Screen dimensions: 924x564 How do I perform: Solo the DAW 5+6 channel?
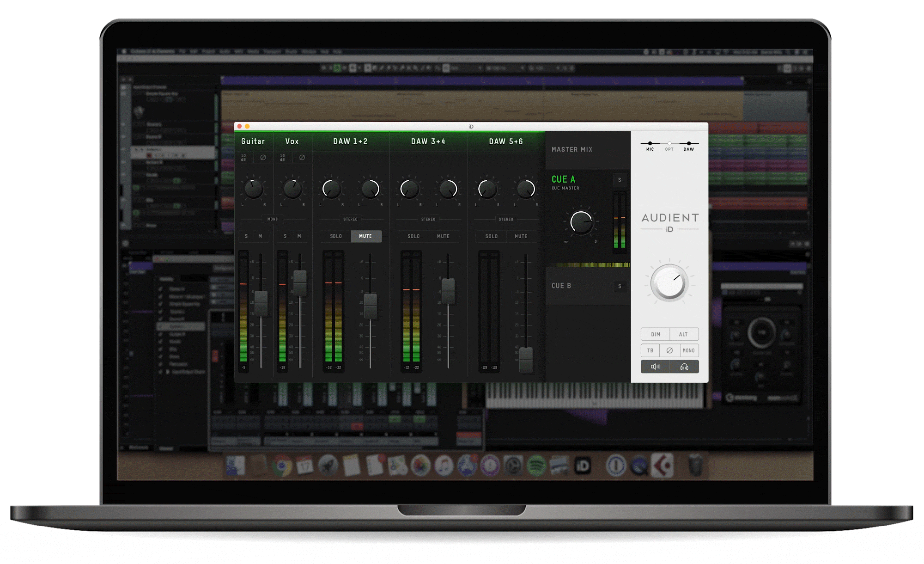point(492,236)
